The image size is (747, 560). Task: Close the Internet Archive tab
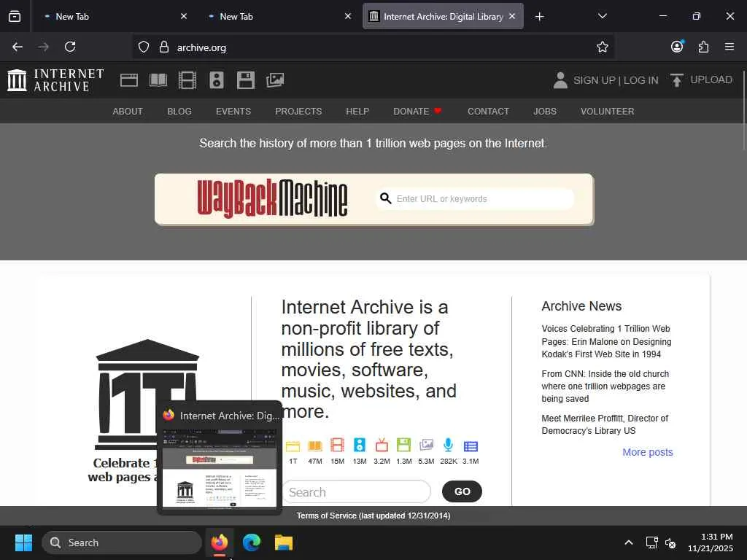coord(512,16)
